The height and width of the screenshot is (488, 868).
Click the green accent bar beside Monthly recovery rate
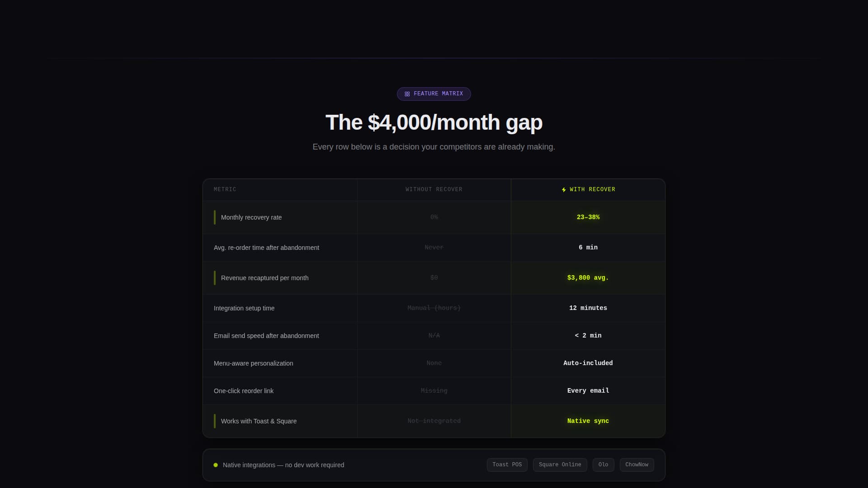(x=215, y=217)
